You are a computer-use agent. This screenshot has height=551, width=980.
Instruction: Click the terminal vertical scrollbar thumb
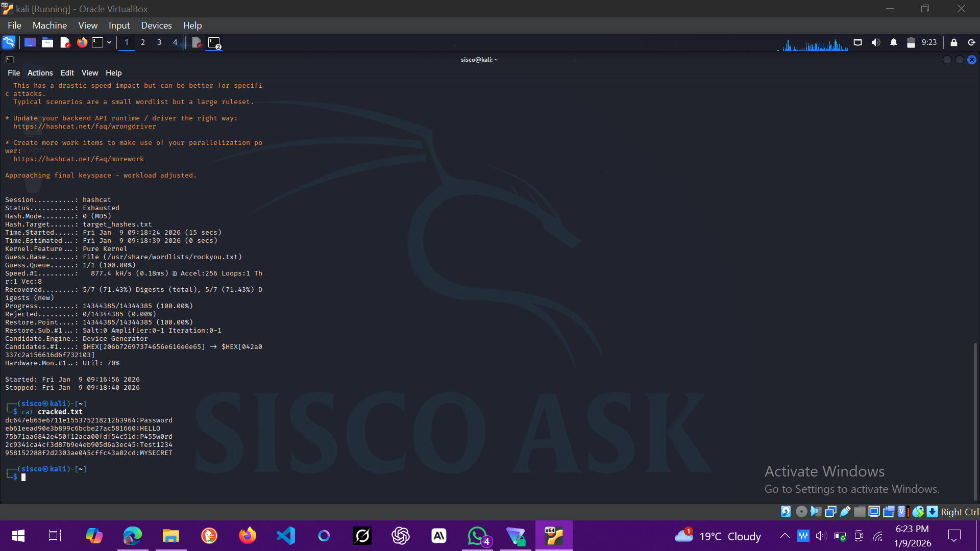coord(975,421)
